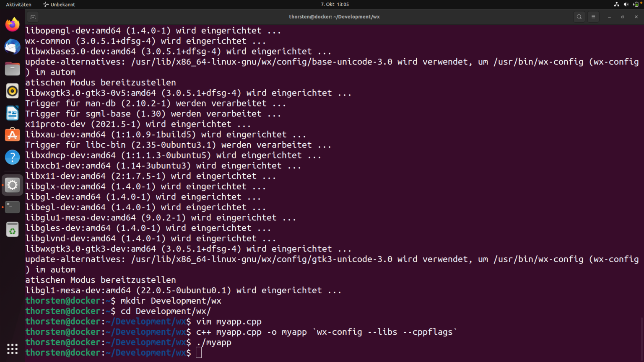Open clock and calendar panel
The height and width of the screenshot is (362, 644).
pyautogui.click(x=335, y=4)
